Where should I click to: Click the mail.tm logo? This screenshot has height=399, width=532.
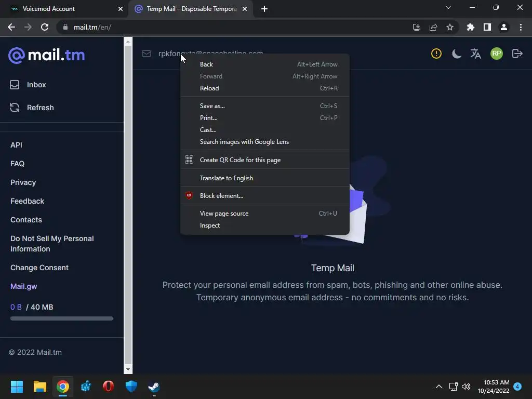tap(46, 55)
